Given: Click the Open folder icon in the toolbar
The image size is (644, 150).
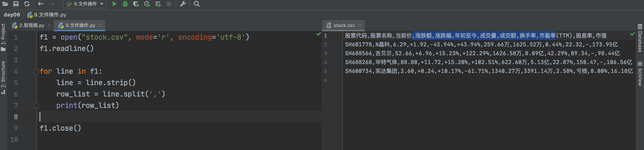Looking at the screenshot, I should [5, 4].
